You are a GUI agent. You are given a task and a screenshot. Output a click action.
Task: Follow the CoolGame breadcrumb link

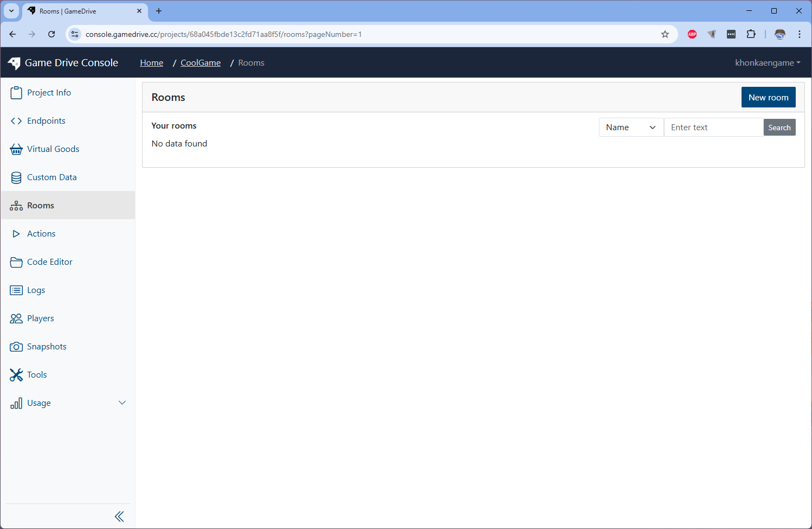pyautogui.click(x=201, y=63)
